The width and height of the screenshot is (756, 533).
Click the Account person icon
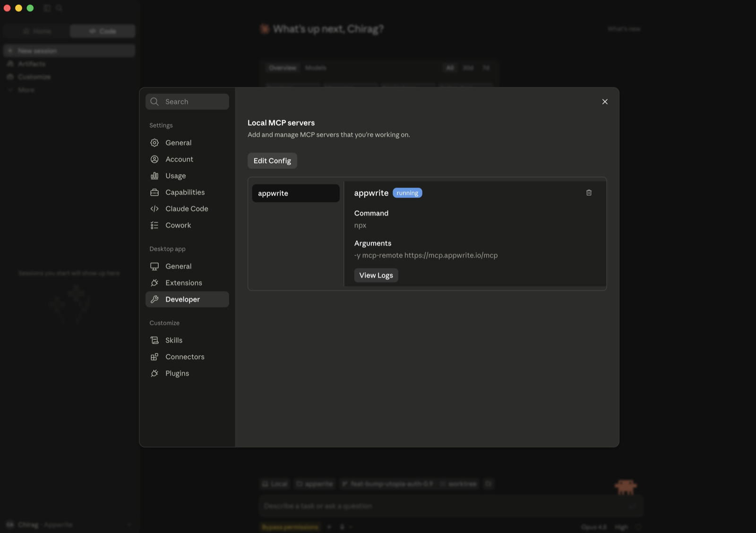[155, 159]
